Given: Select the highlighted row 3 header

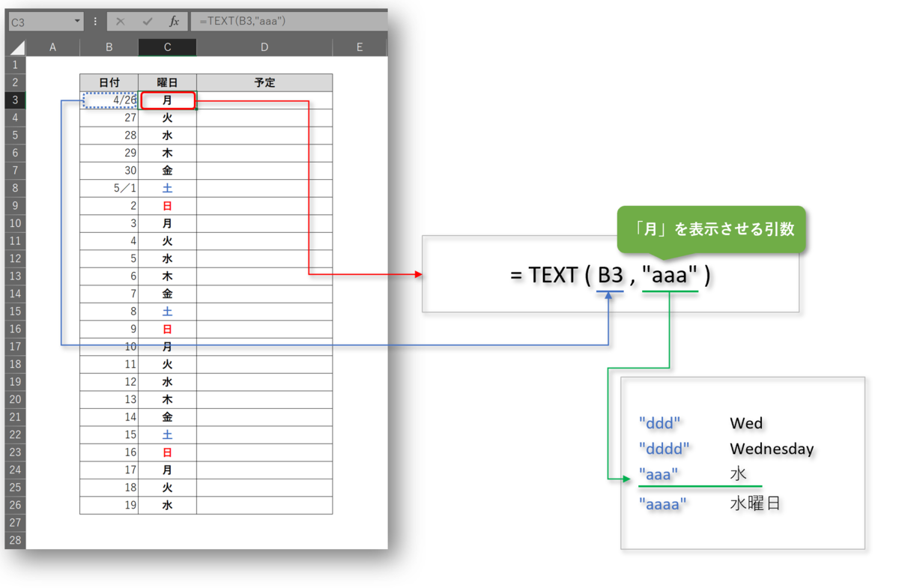Looking at the screenshot, I should click(x=15, y=100).
